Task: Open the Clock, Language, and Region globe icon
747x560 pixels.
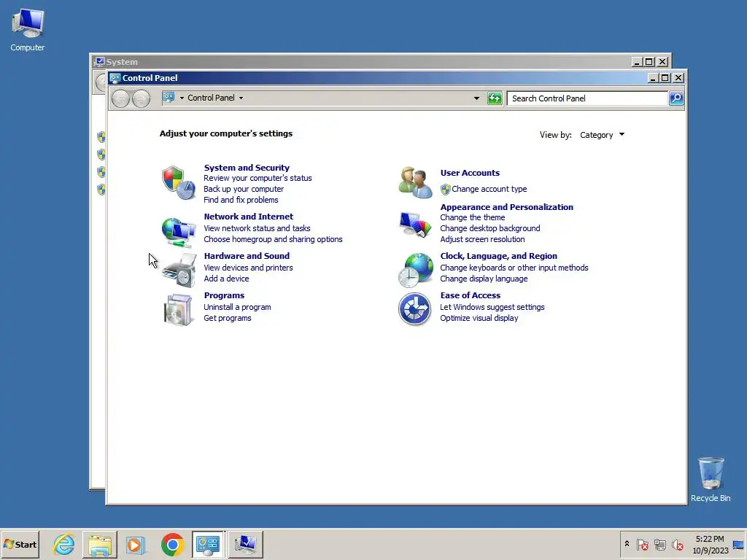Action: (415, 271)
